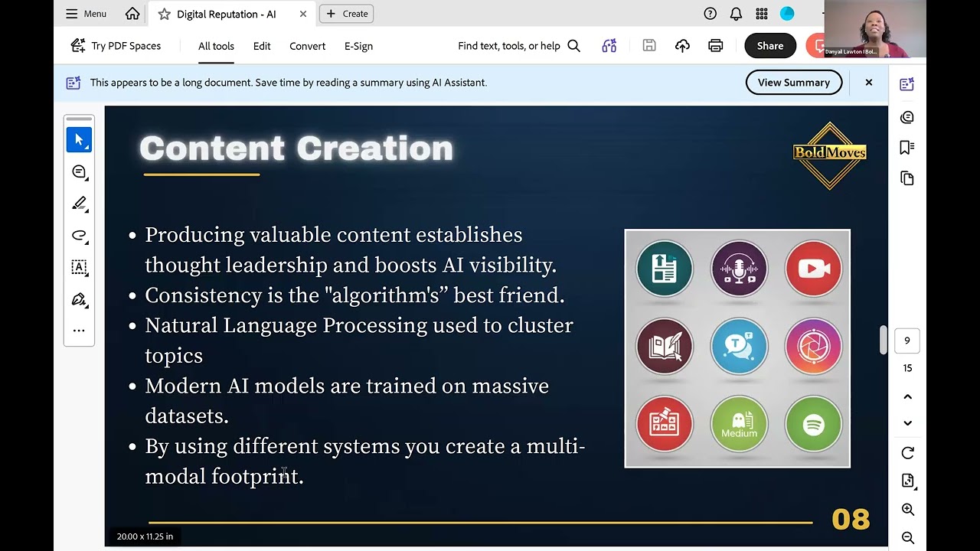Open the apps grid launcher
The image size is (980, 551).
coord(761,14)
